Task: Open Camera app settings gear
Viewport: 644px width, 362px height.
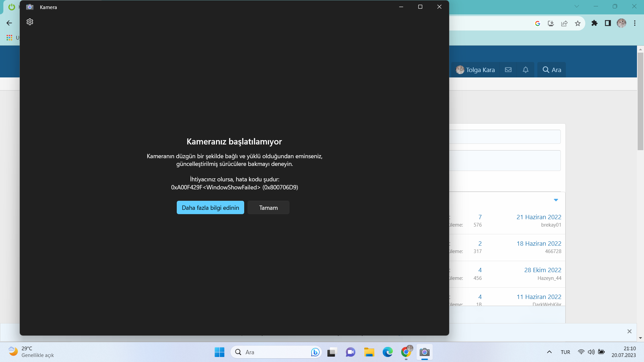Action: 30,22
